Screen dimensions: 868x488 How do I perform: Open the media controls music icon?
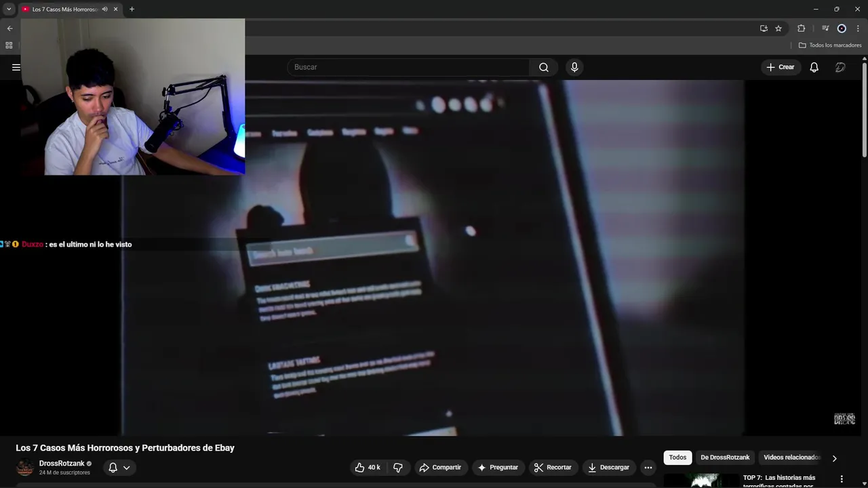[825, 28]
